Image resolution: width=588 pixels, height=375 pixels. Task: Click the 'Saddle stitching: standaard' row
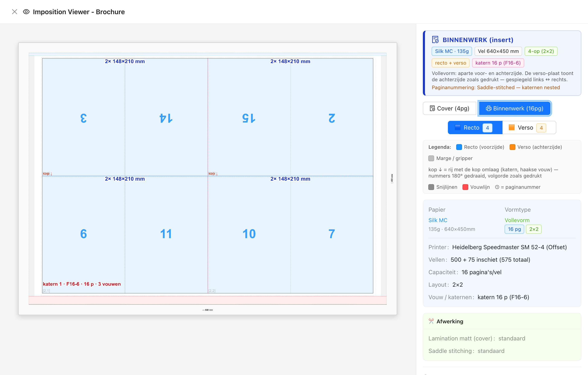tap(466, 351)
